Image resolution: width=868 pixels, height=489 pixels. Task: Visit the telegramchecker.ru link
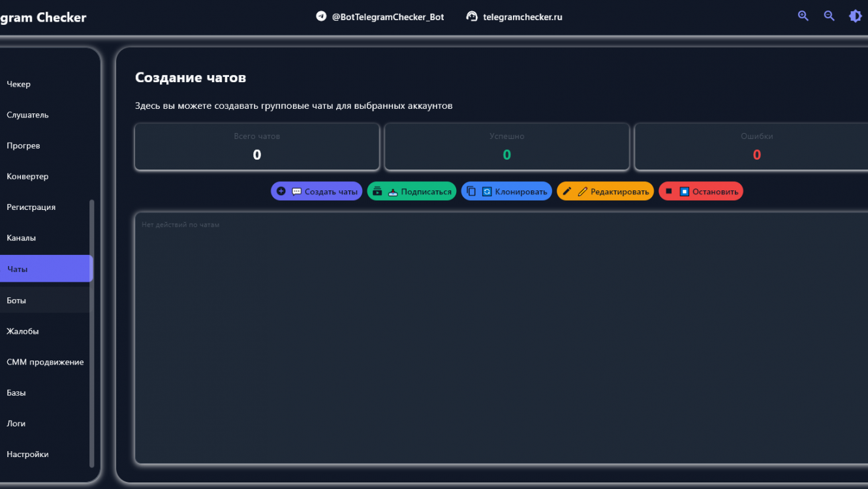[522, 17]
